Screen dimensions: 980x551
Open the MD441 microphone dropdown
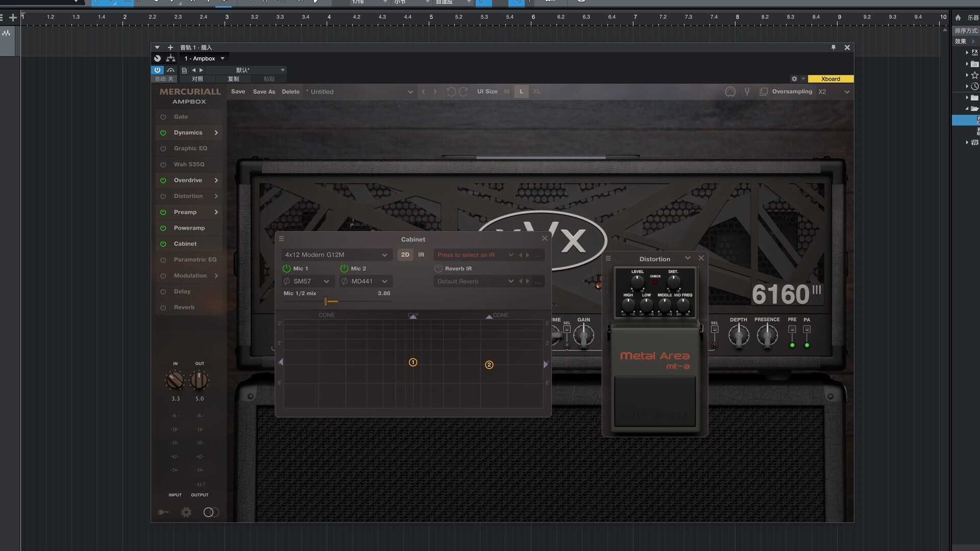tap(366, 282)
